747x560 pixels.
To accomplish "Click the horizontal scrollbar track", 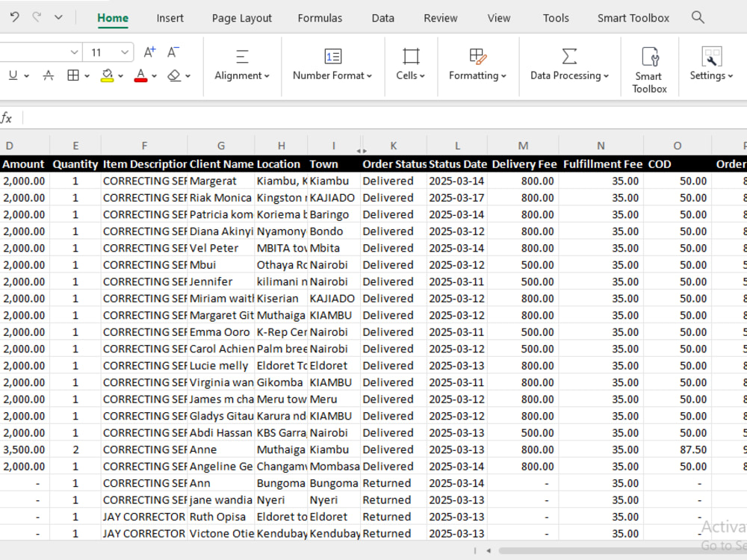I will [x=622, y=551].
